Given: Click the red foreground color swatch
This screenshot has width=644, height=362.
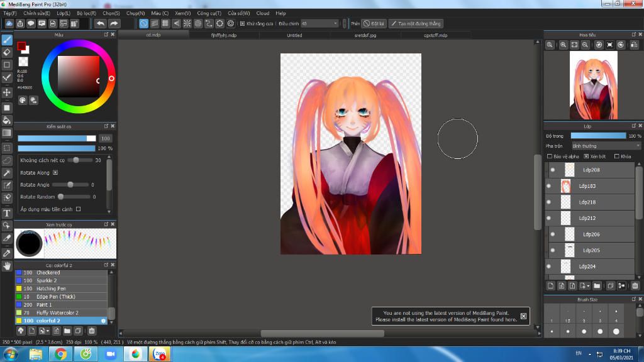Looking at the screenshot, I should [21, 46].
